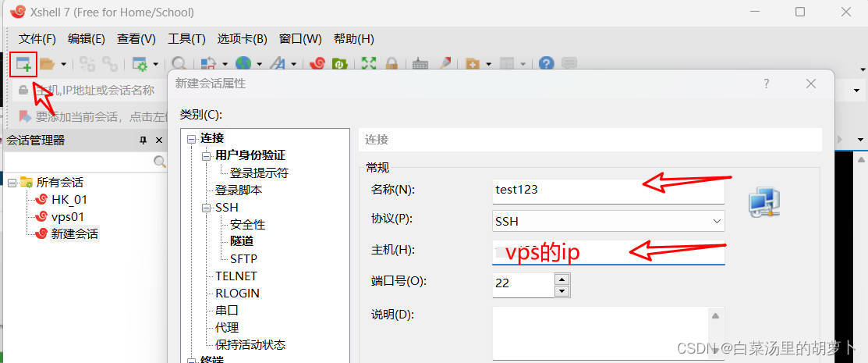Increase the port number with the up arrow

[x=562, y=279]
